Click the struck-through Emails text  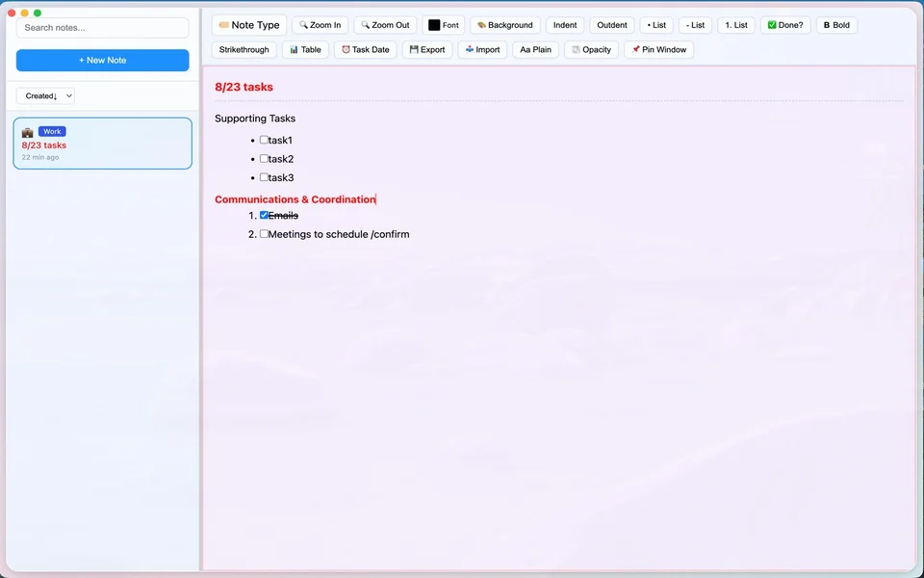pyautogui.click(x=283, y=216)
